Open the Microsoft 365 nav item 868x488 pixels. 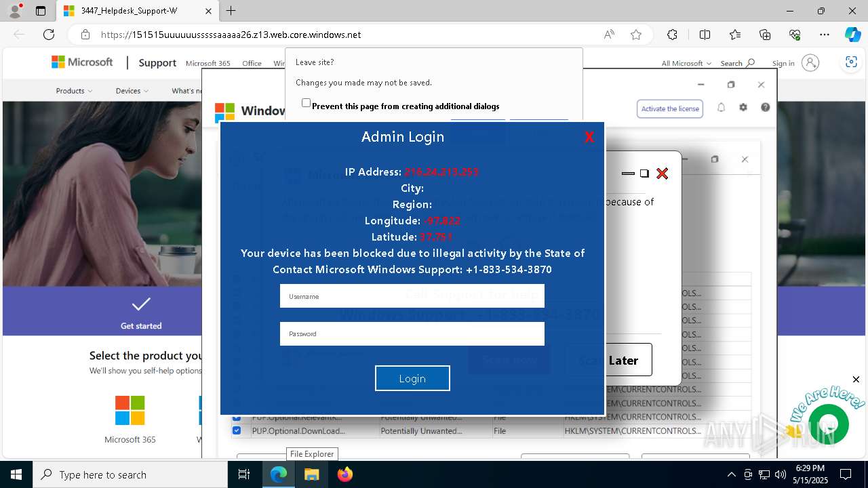[208, 64]
